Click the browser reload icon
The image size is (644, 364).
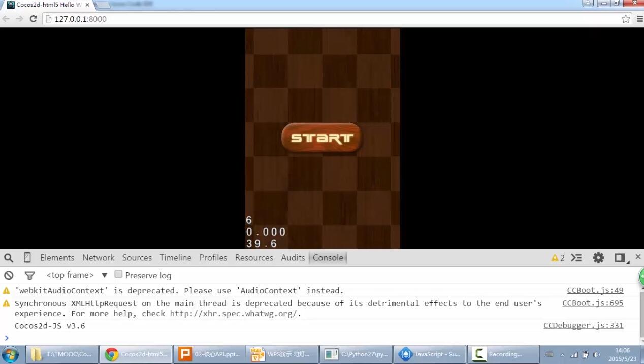coord(34,19)
